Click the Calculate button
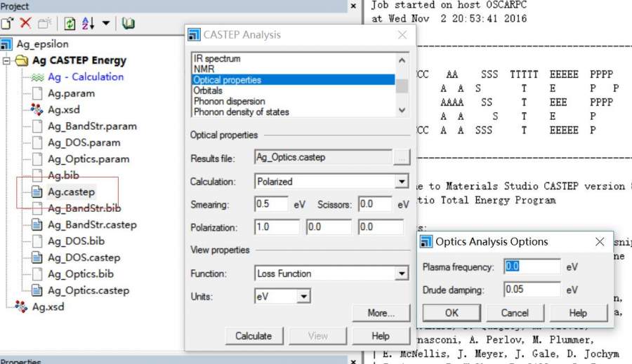This screenshot has width=632, height=364. pyautogui.click(x=254, y=336)
